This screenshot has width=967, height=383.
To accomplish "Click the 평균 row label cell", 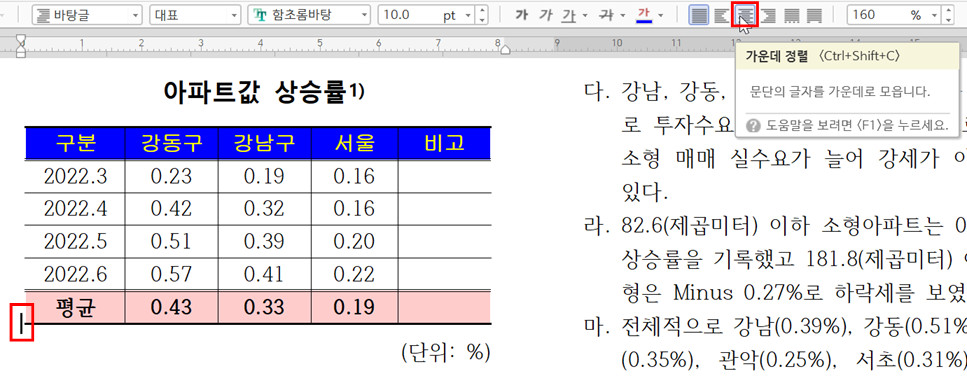I will (x=75, y=307).
